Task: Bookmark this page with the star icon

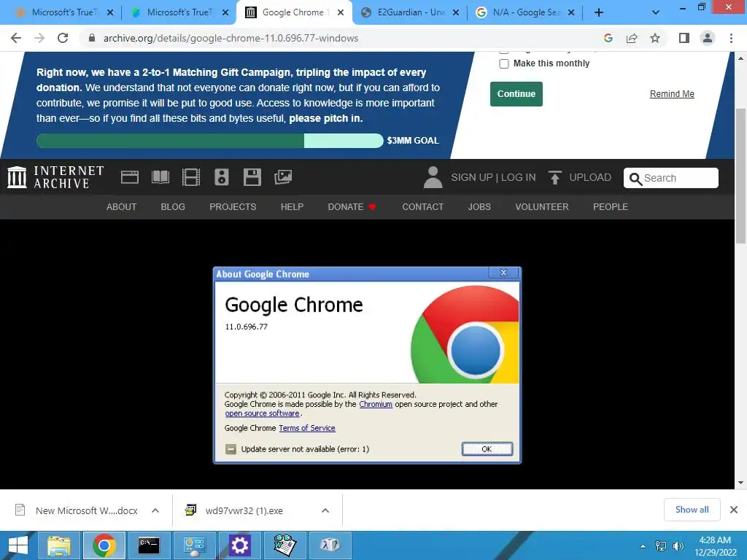Action: (x=655, y=38)
